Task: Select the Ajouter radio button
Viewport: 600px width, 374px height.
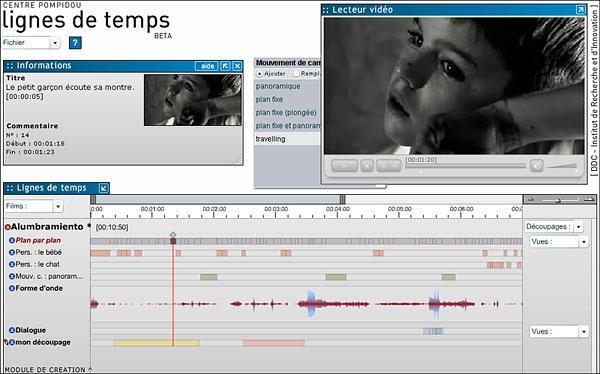Action: coord(260,73)
